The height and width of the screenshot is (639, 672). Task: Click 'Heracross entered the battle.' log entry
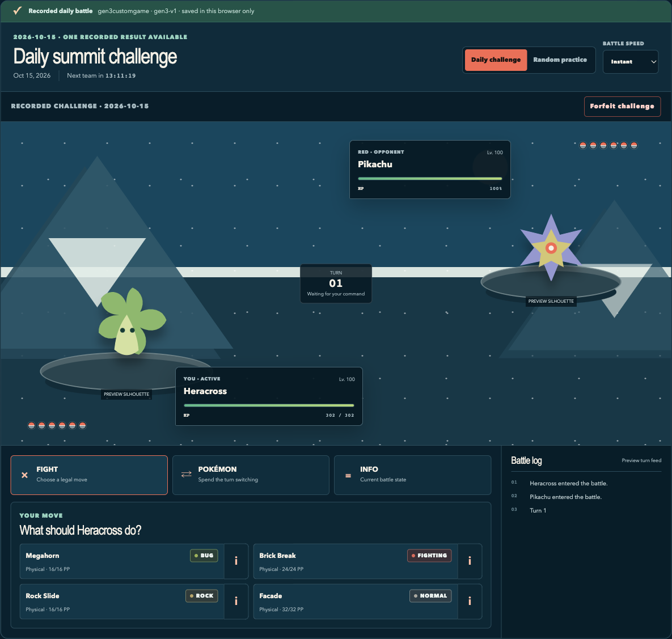[x=569, y=483]
